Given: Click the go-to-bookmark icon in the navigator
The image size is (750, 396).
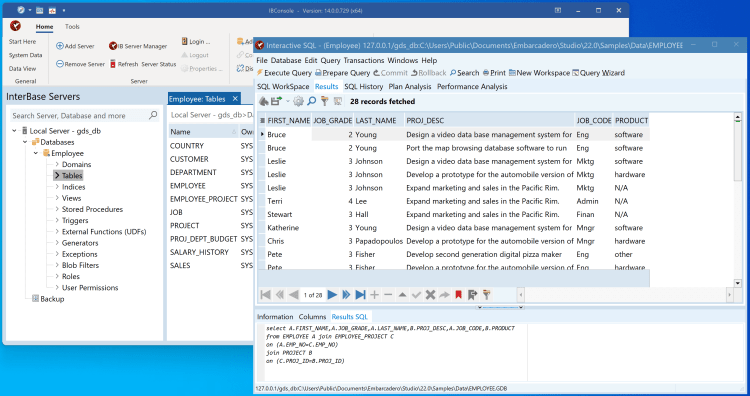Looking at the screenshot, I should (472, 295).
